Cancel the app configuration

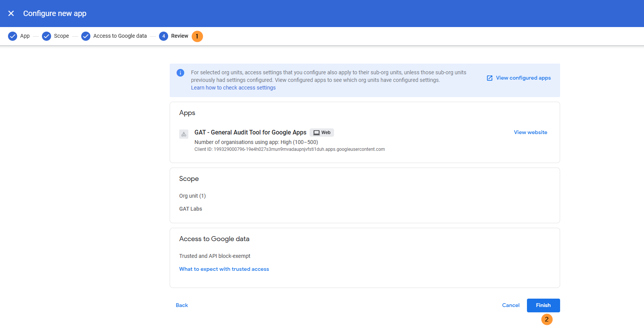click(511, 305)
